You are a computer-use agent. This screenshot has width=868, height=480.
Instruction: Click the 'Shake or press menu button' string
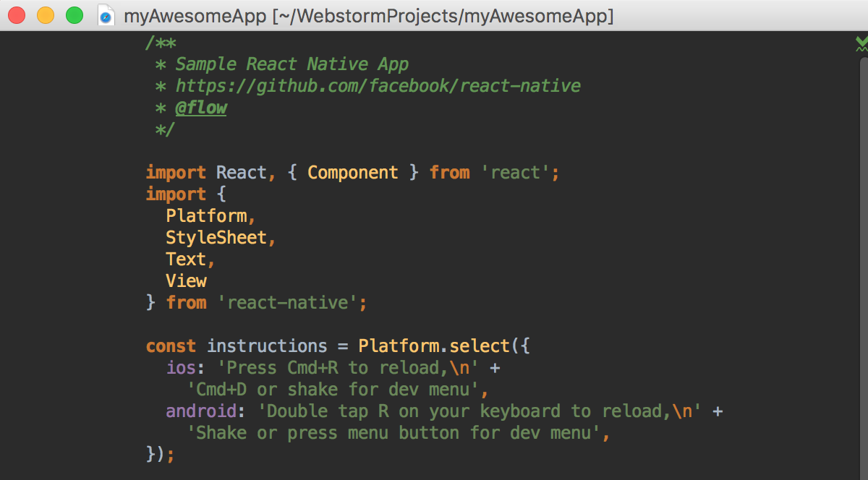[394, 433]
